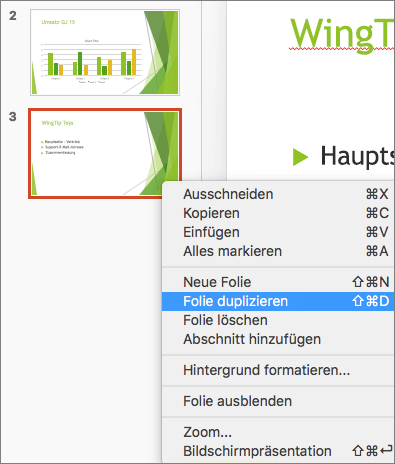395x464 pixels.
Task: Click the green bullet arrow beside Haupts
Action: (x=300, y=157)
